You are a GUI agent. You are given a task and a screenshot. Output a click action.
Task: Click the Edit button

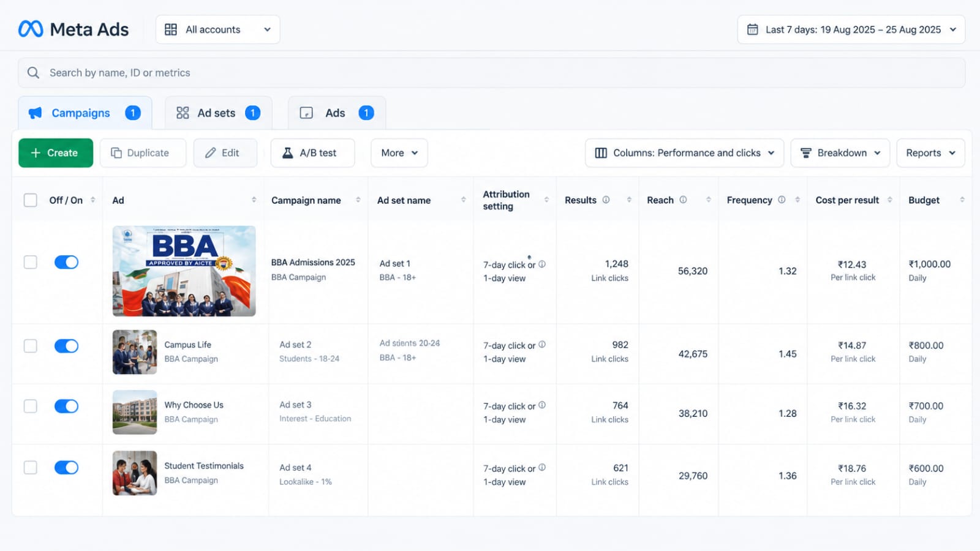click(225, 153)
